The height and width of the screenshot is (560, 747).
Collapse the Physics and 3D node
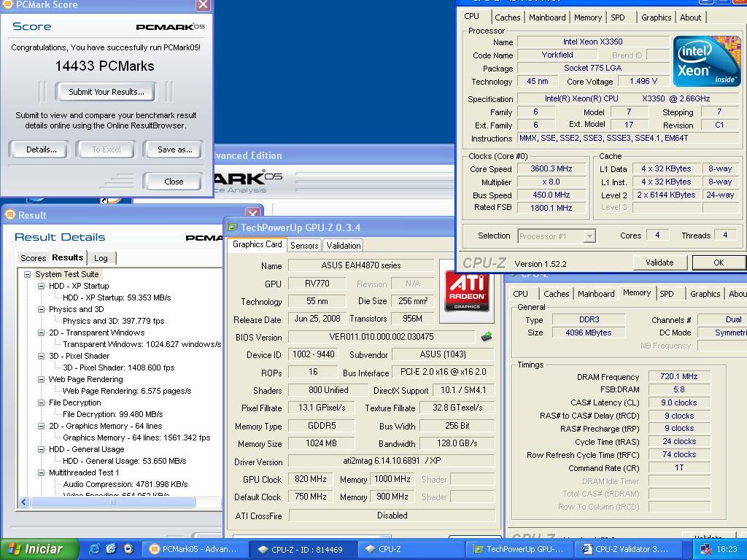click(41, 309)
